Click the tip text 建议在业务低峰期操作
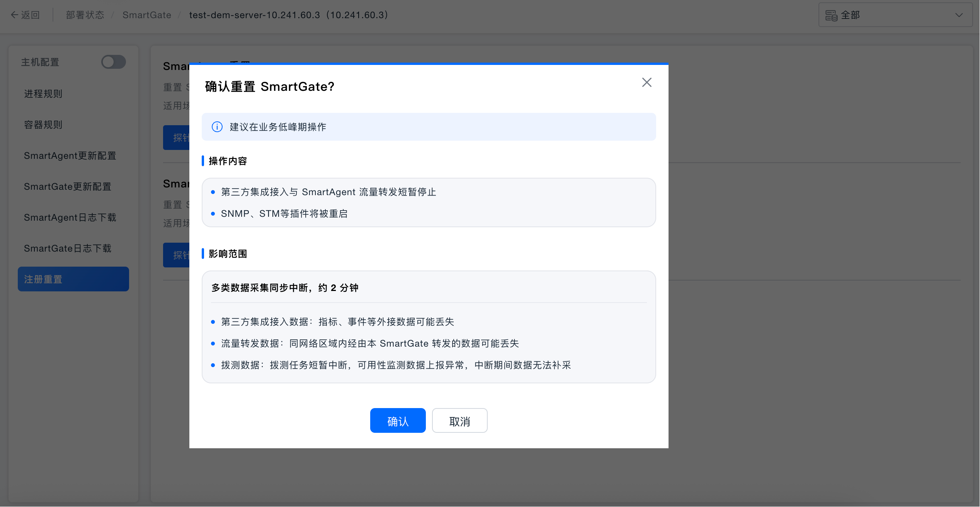This screenshot has width=980, height=507. 278,127
